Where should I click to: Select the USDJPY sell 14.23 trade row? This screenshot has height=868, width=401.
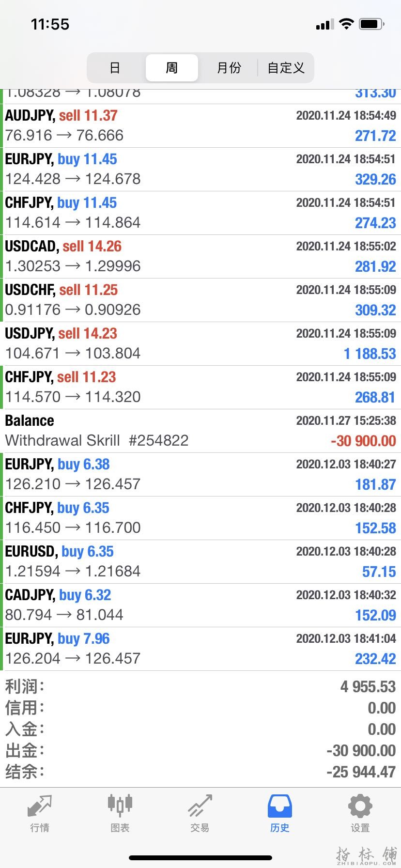(200, 343)
